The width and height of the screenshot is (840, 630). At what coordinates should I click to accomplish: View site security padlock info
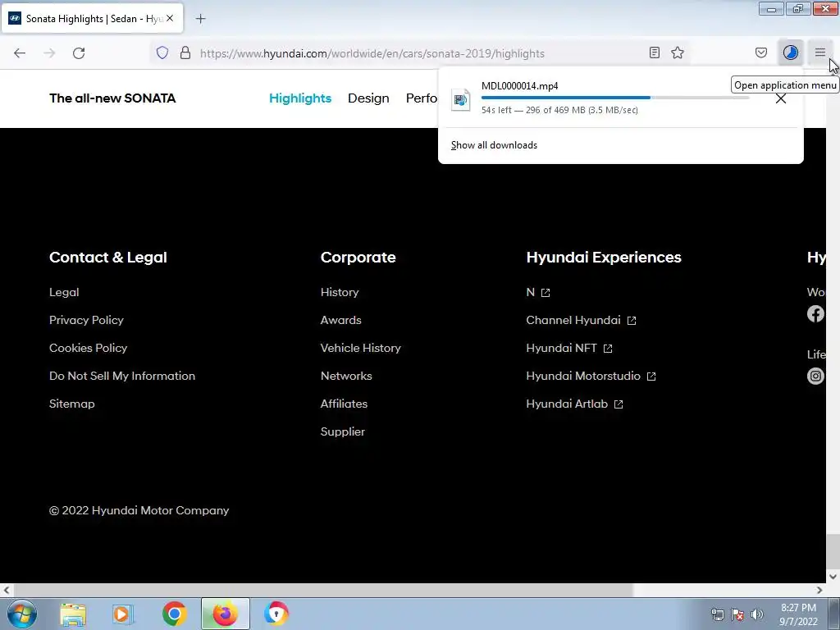(x=185, y=53)
